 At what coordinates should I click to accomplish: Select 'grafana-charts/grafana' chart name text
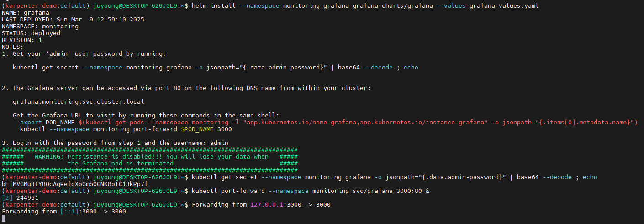pyautogui.click(x=392, y=5)
